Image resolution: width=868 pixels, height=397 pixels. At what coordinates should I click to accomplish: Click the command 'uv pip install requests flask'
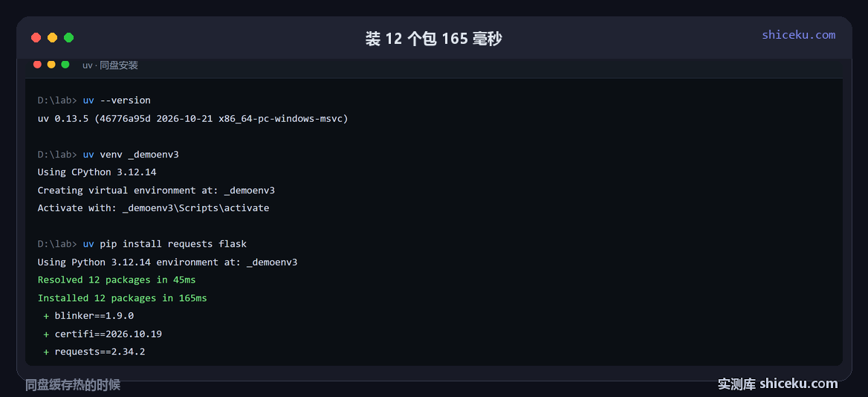coord(165,244)
